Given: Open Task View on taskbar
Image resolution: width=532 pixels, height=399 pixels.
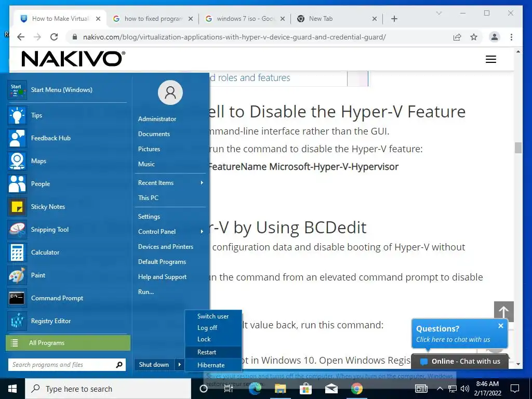Looking at the screenshot, I should [x=229, y=389].
